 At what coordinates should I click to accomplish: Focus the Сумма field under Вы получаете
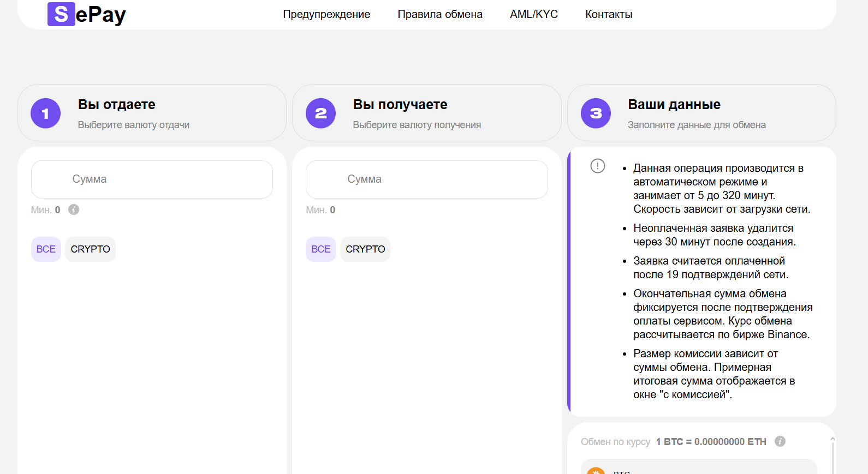coord(426,179)
